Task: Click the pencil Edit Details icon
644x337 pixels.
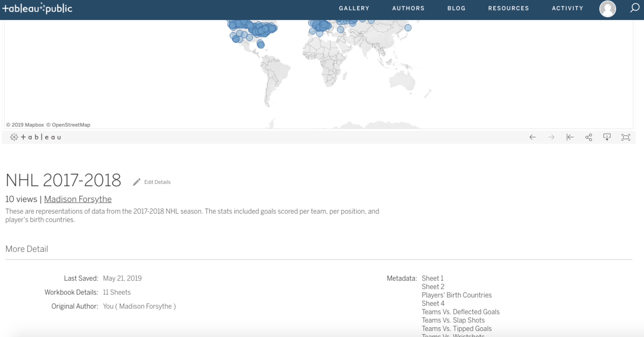Action: pos(136,182)
